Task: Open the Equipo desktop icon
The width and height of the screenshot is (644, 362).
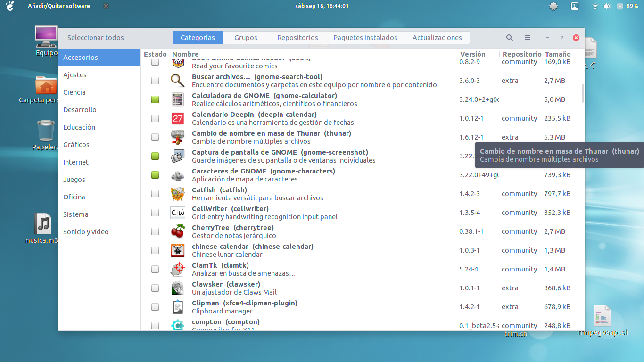Action: click(46, 36)
